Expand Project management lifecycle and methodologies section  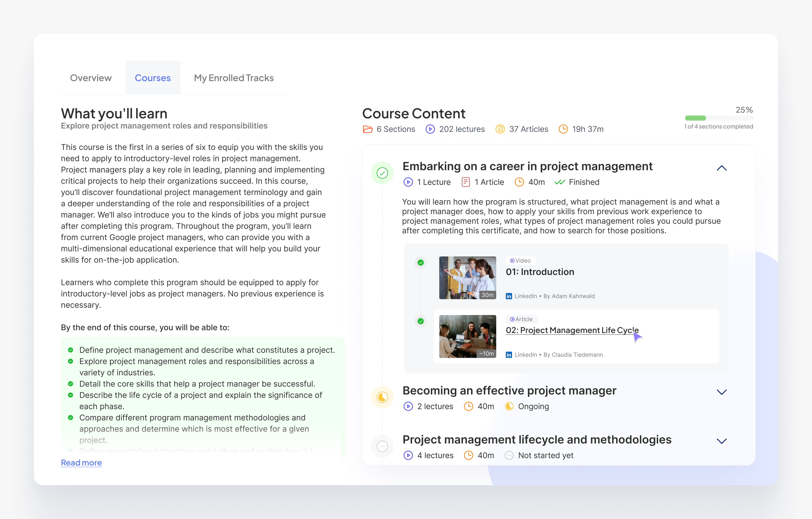[721, 441]
